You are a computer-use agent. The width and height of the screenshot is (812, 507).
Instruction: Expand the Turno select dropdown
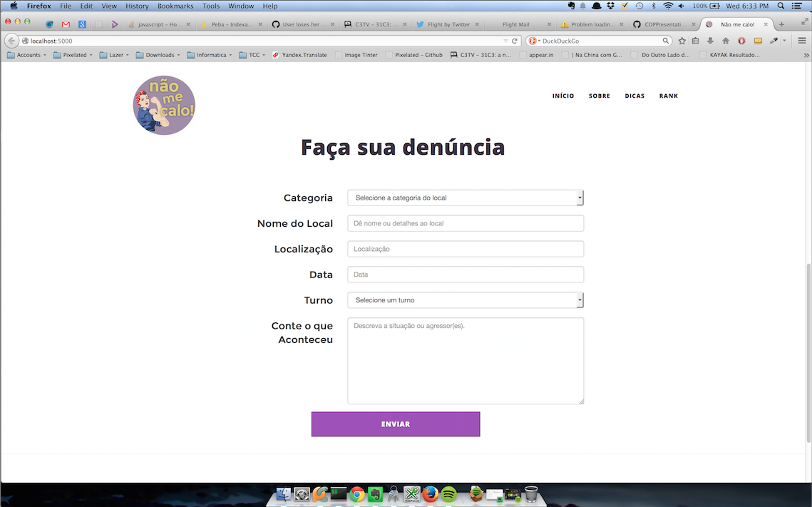tap(466, 300)
